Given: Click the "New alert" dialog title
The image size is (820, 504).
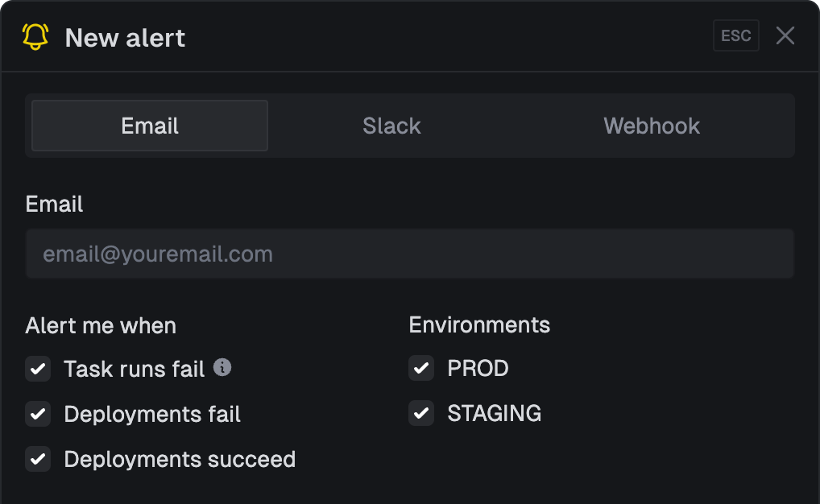Looking at the screenshot, I should pos(125,38).
